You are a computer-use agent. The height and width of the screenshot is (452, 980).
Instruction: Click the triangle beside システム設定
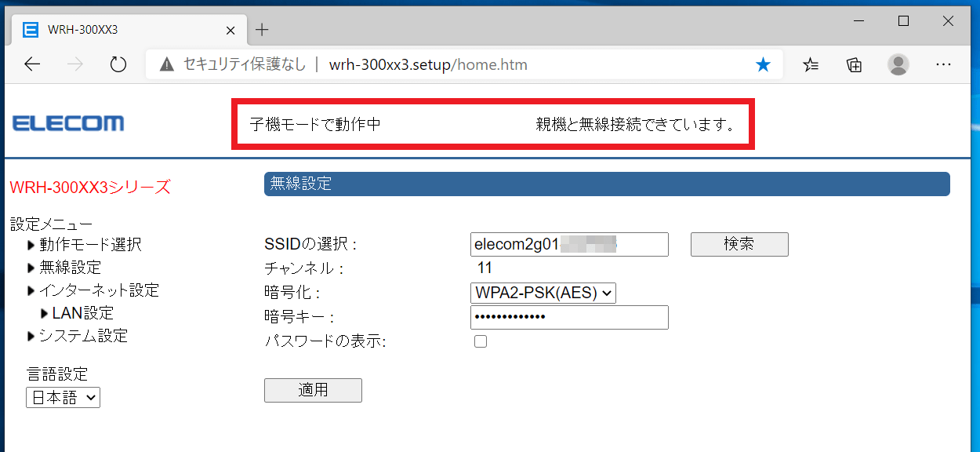click(x=31, y=337)
